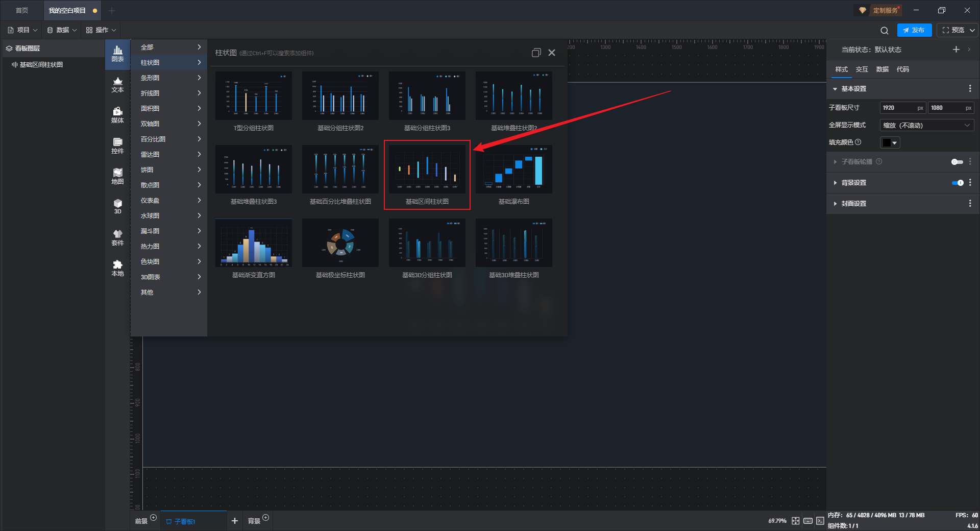Viewport: 980px width, 531px height.
Task: Click the pop-out window icon in chart panel
Action: (x=536, y=53)
